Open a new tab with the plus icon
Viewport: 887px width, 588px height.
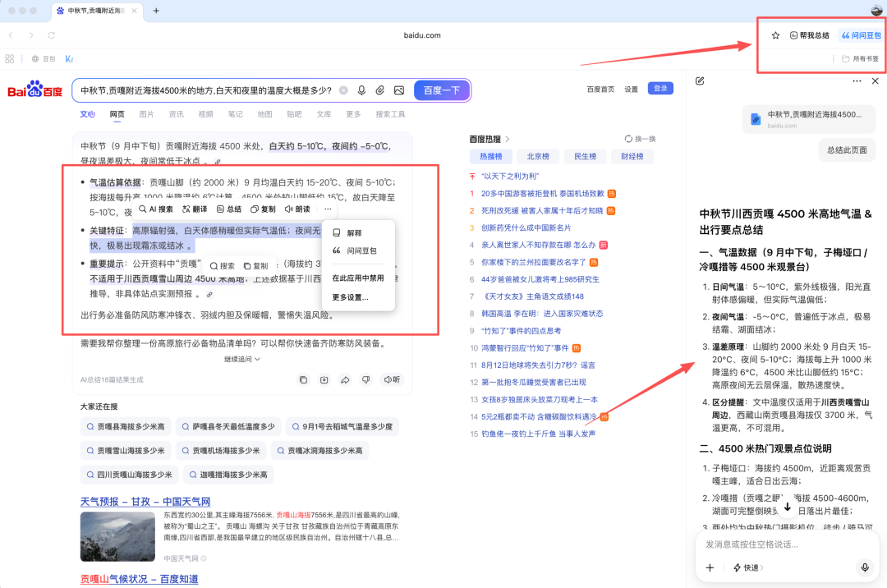coord(156,11)
